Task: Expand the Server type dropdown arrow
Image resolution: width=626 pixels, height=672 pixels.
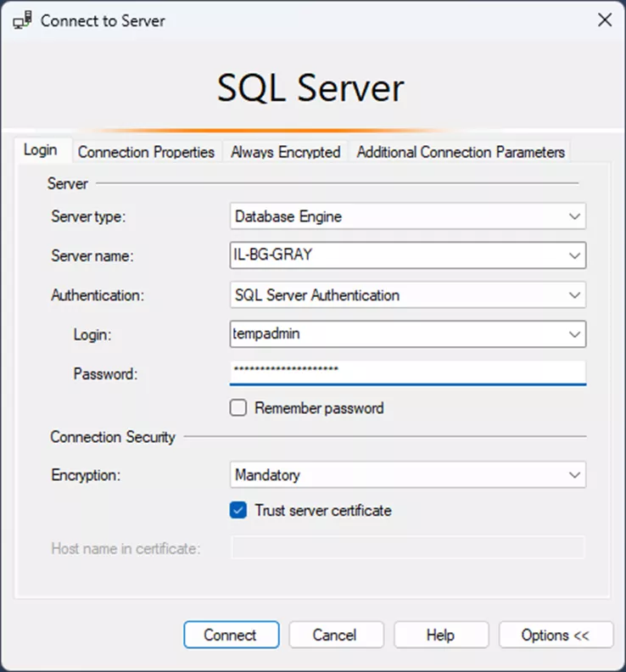Action: point(574,216)
